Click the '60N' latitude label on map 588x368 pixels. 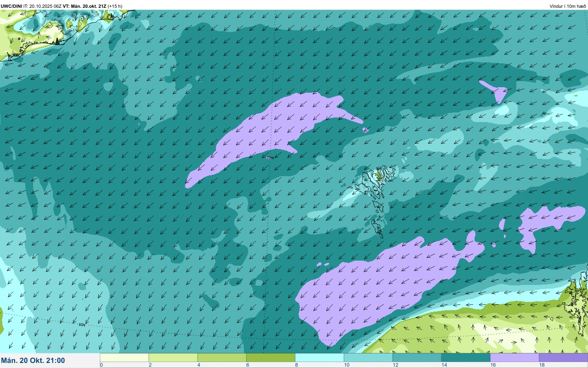[x=82, y=325]
